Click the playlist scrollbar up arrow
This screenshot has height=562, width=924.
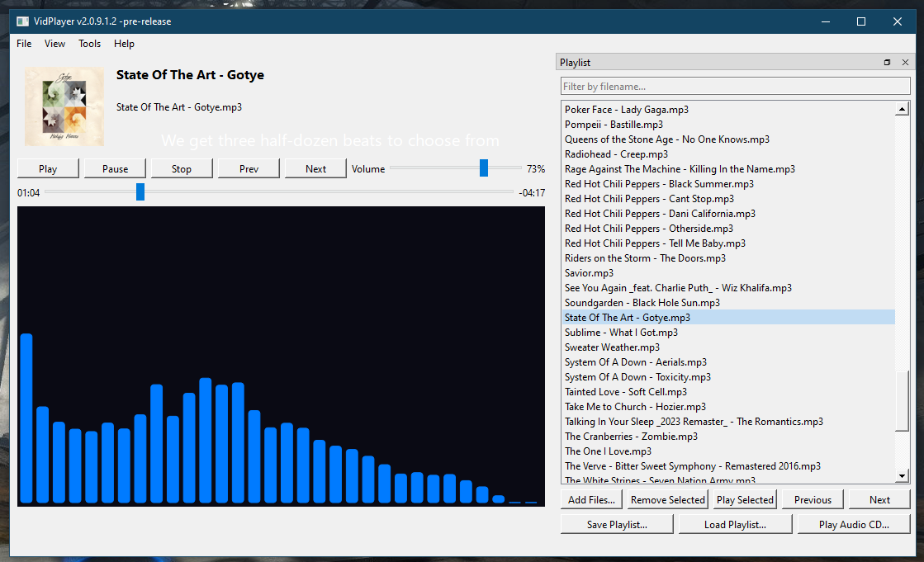point(902,109)
